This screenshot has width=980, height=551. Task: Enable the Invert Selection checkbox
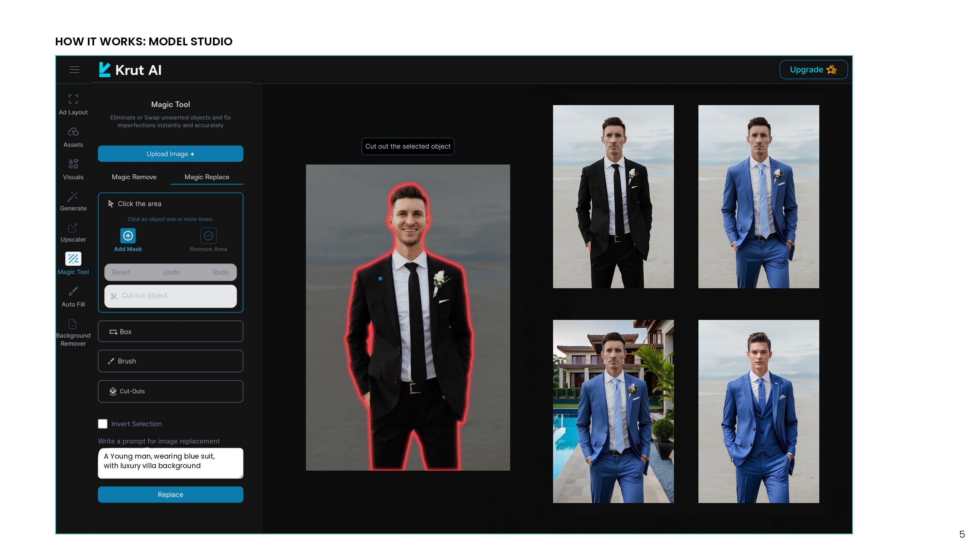coord(102,424)
